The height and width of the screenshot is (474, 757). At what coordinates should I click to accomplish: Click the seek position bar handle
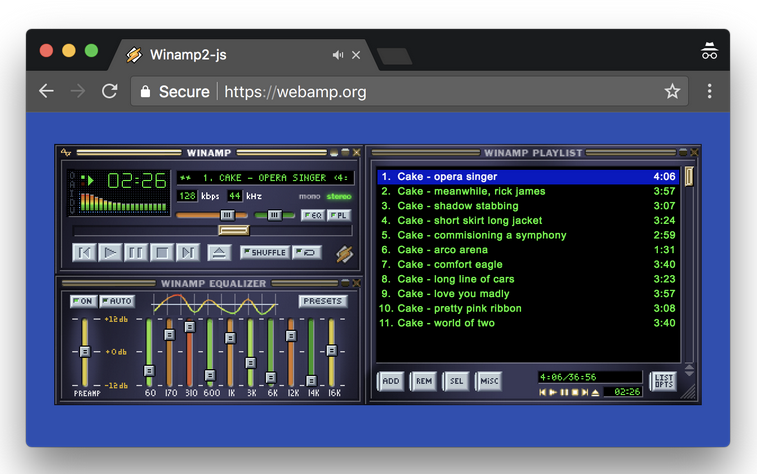click(x=234, y=230)
